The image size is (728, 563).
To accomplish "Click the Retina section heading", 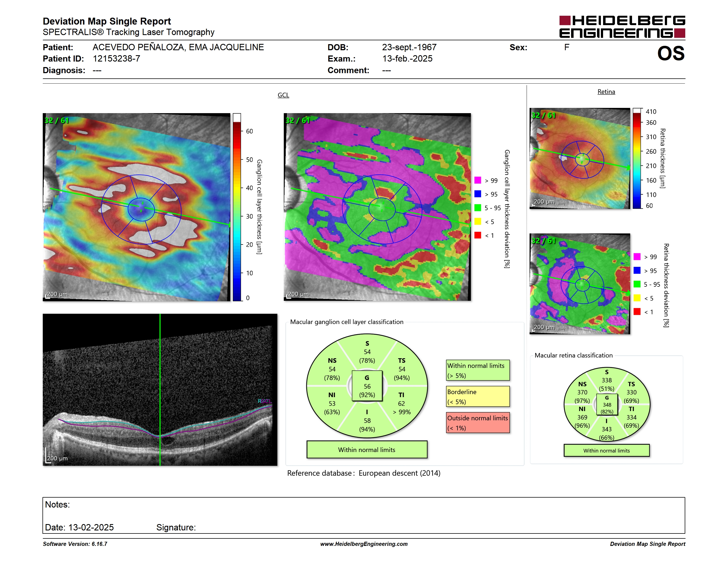I will [x=606, y=92].
